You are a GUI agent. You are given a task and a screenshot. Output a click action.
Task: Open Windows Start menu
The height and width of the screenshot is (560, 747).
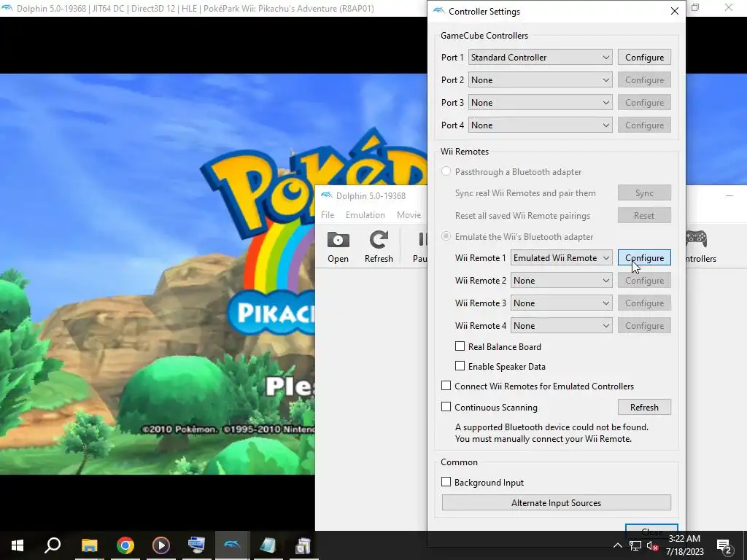pos(18,545)
